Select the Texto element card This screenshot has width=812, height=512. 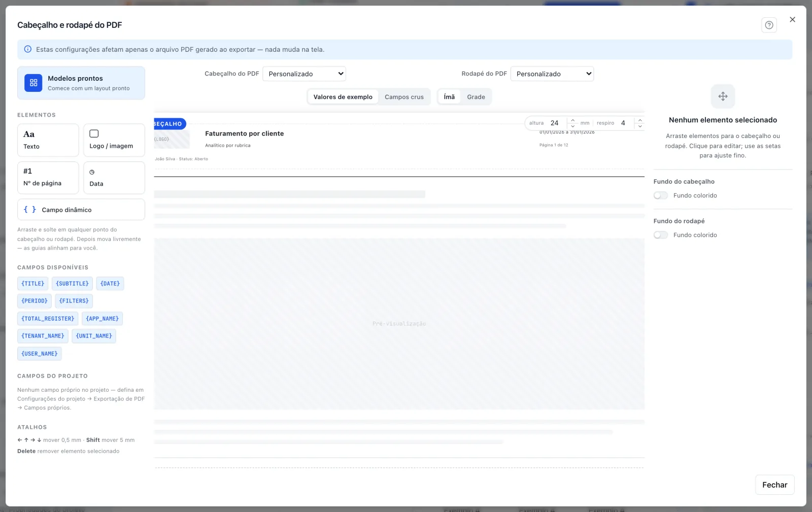pos(48,140)
